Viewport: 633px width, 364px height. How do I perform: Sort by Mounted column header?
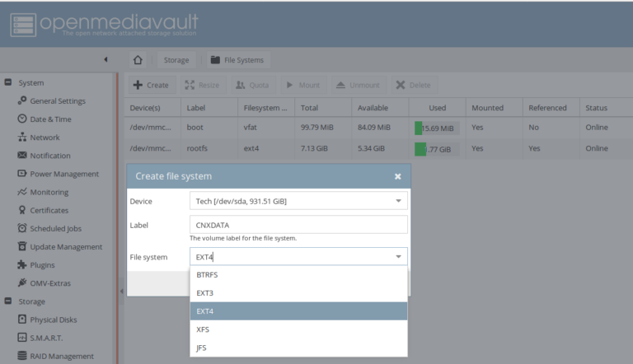coord(495,108)
